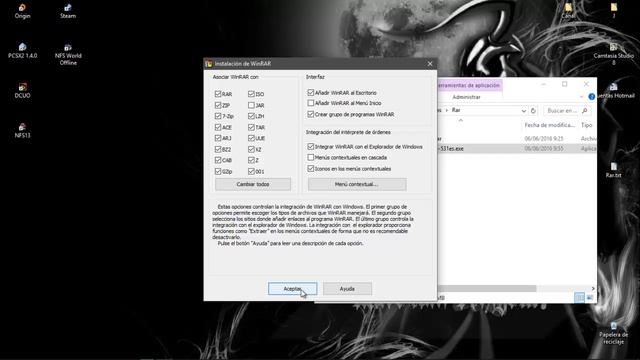This screenshot has width=640, height=360.
Task: Toggle the LZH file type checkbox
Action: pos(251,116)
